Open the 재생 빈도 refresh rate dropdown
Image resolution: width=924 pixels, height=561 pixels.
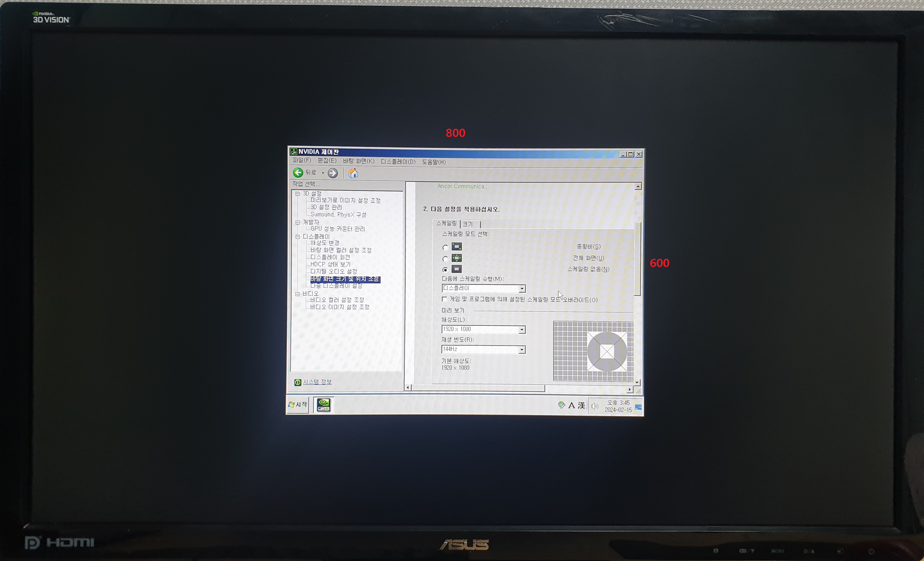[522, 350]
